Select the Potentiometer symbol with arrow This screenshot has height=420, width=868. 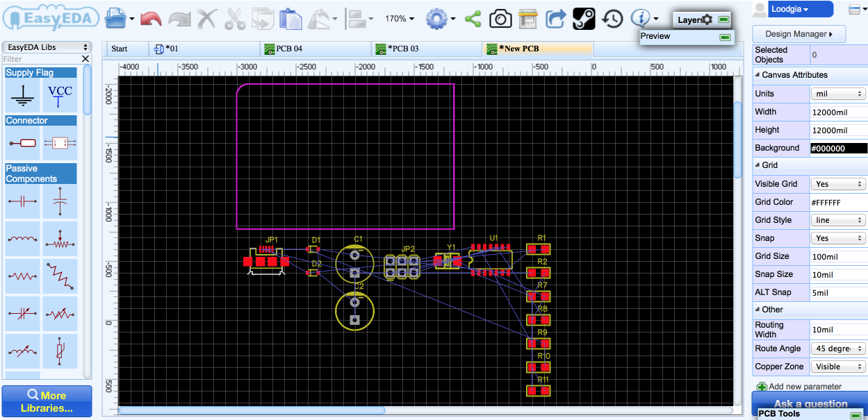[60, 239]
